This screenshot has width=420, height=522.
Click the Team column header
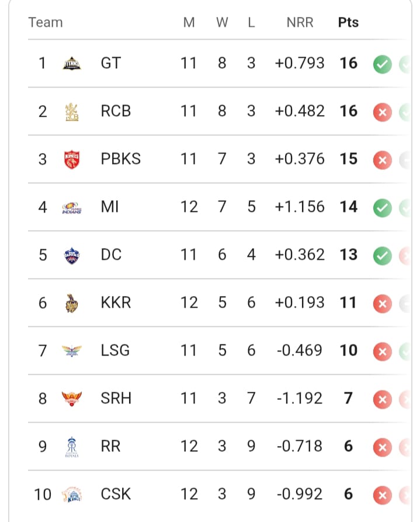[45, 23]
